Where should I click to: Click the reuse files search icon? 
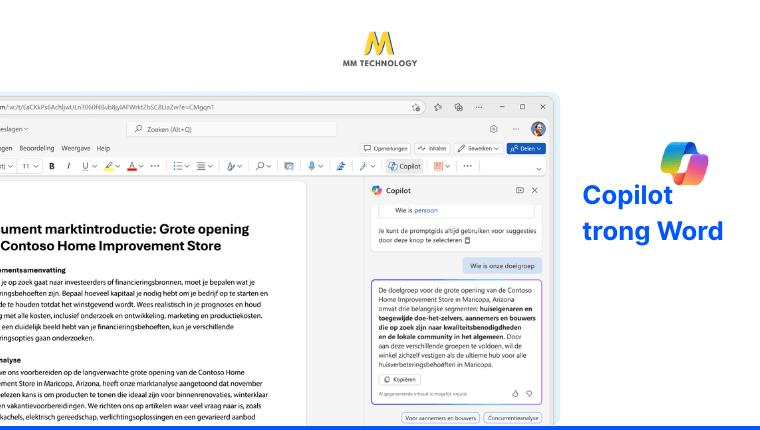289,166
